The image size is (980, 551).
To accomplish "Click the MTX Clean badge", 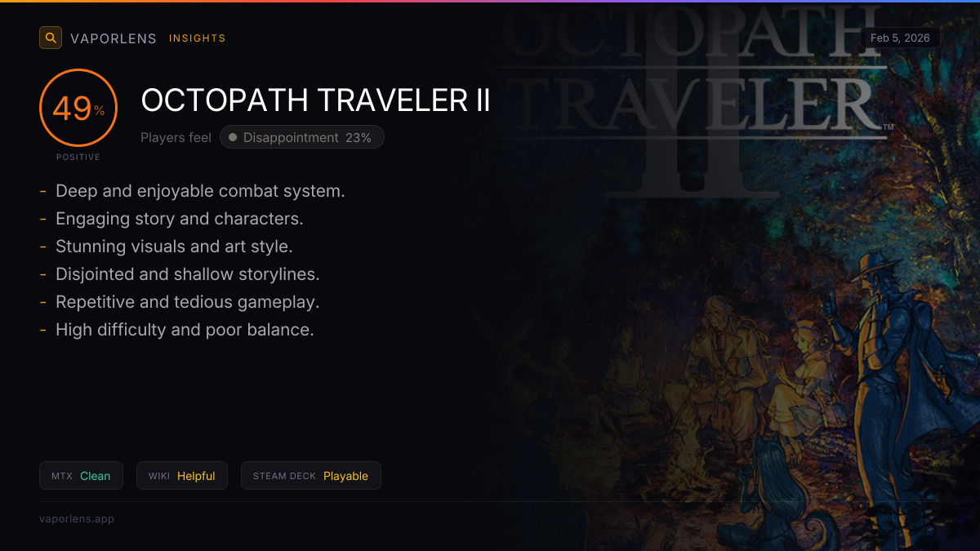I will pyautogui.click(x=81, y=476).
